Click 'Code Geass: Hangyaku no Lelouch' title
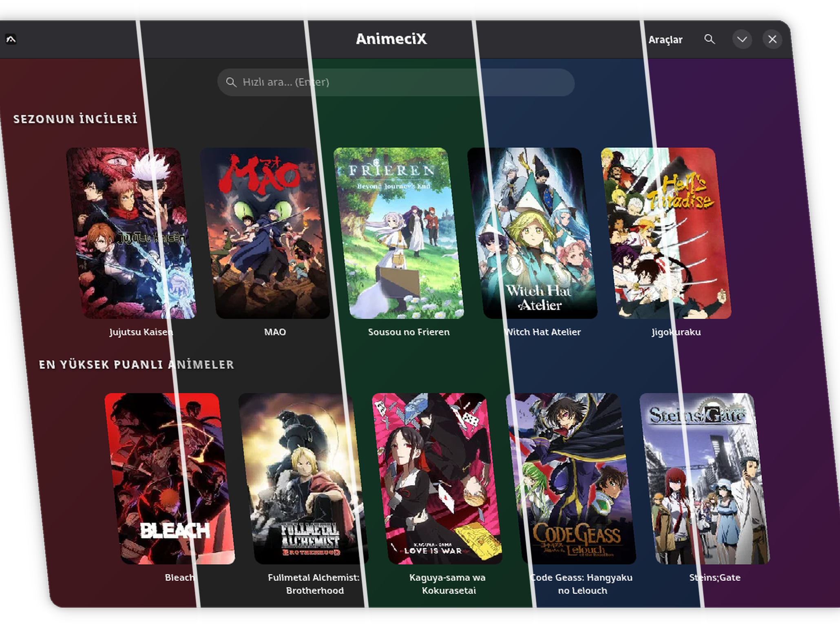The image size is (840, 628). pyautogui.click(x=581, y=584)
